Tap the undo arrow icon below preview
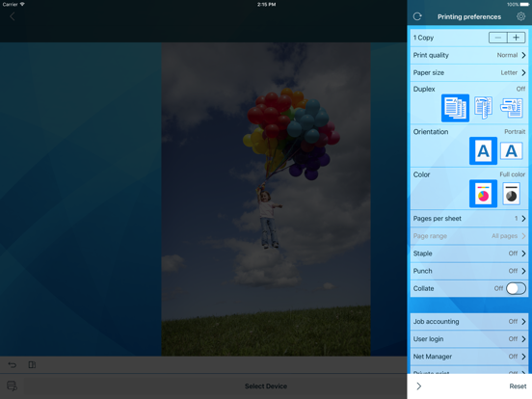Viewport: 532px width, 399px height. (x=13, y=364)
